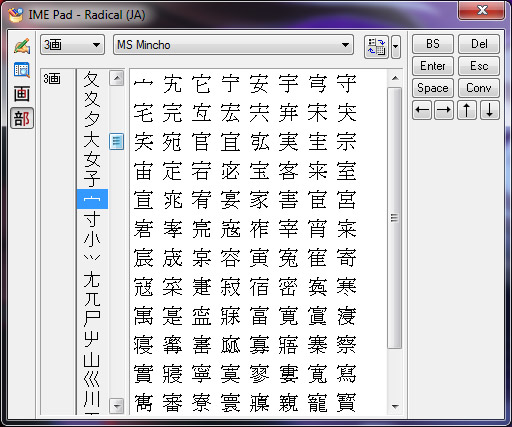Click the right arrow key button
512x427 pixels.
pos(444,110)
